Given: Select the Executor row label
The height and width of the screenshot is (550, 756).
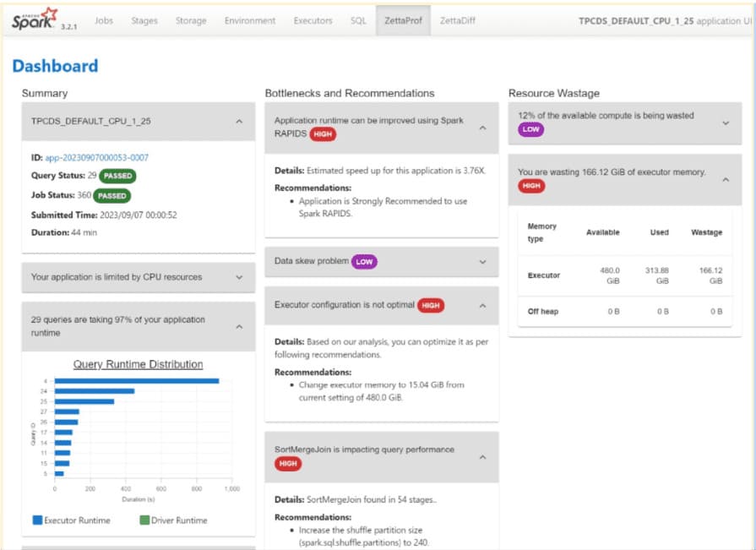Looking at the screenshot, I should click(544, 275).
